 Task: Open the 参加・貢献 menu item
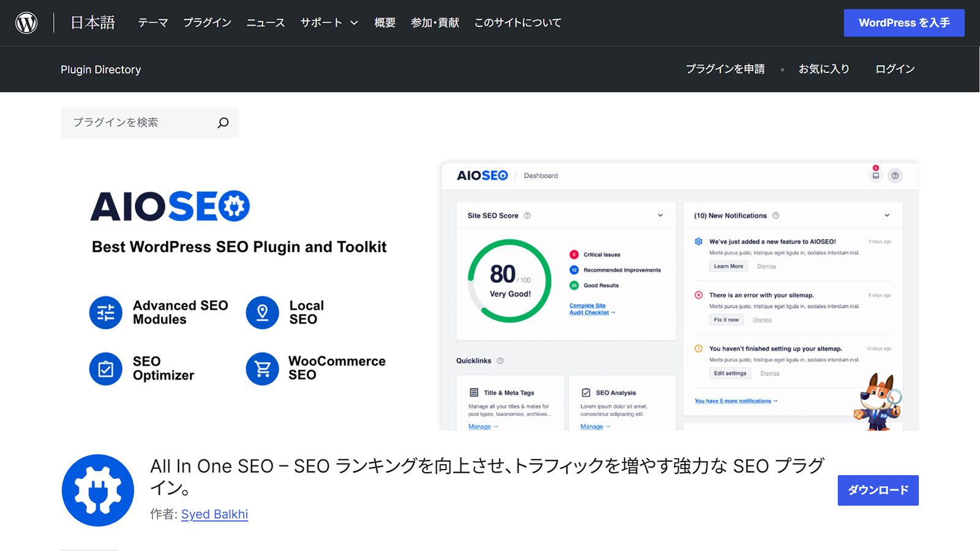click(435, 23)
